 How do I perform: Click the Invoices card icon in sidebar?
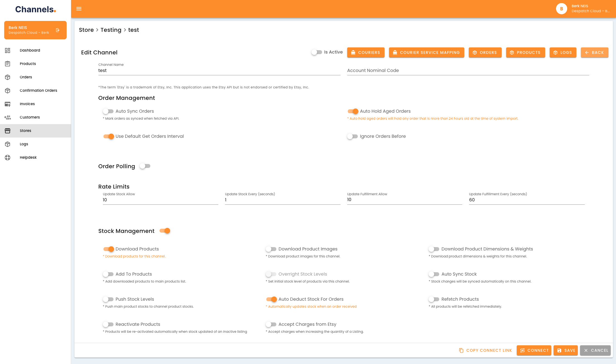[x=8, y=104]
